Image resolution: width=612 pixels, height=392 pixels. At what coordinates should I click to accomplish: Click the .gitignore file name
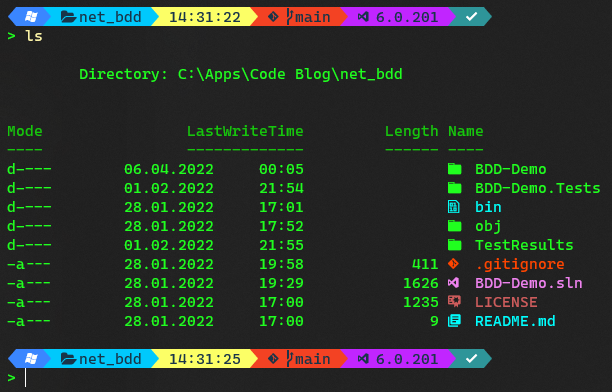519,264
